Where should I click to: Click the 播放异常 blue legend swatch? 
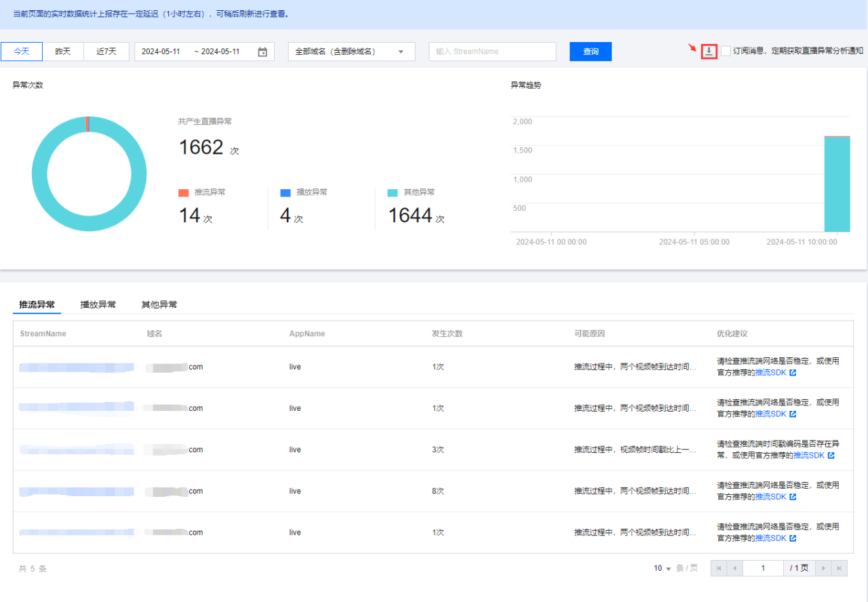pyautogui.click(x=285, y=193)
